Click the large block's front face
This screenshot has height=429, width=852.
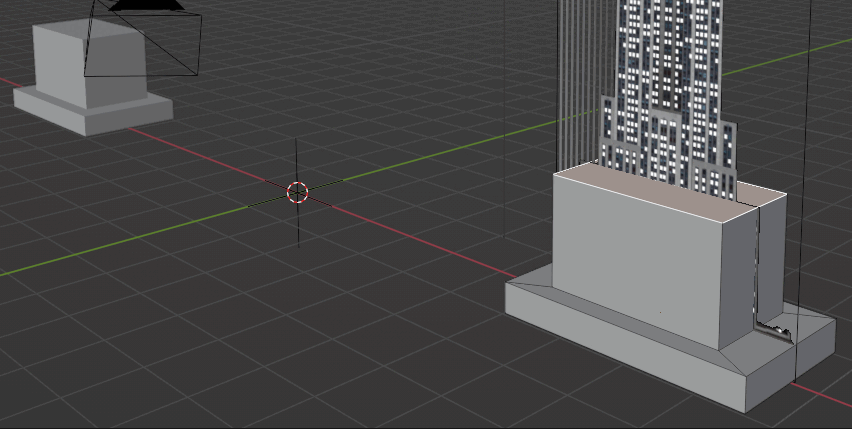click(x=637, y=261)
